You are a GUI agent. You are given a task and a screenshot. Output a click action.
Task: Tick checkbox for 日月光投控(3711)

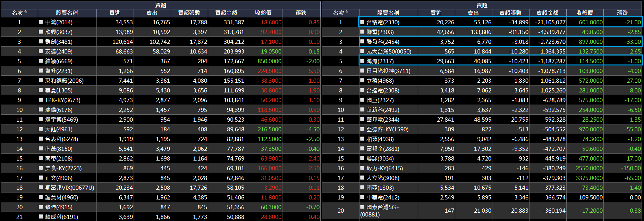pyautogui.click(x=362, y=71)
